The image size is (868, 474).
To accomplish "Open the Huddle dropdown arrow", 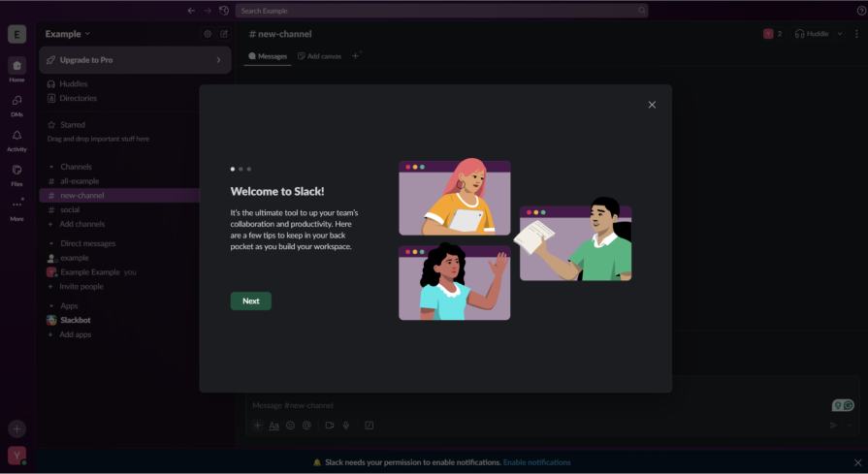I will point(839,34).
